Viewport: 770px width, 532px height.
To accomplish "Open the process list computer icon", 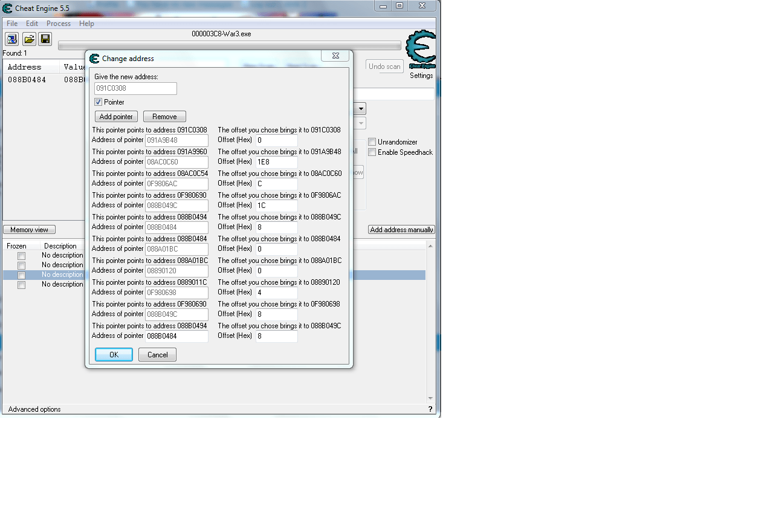I will pyautogui.click(x=11, y=39).
